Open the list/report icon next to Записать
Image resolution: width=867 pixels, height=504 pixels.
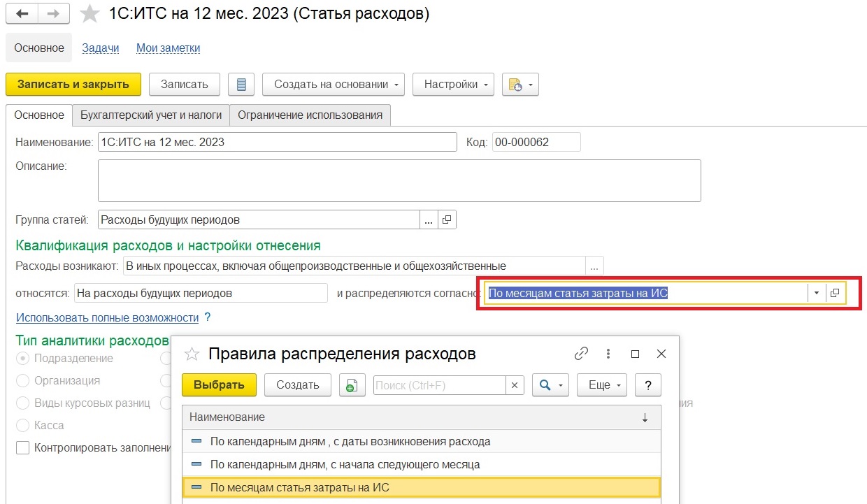[x=241, y=85]
